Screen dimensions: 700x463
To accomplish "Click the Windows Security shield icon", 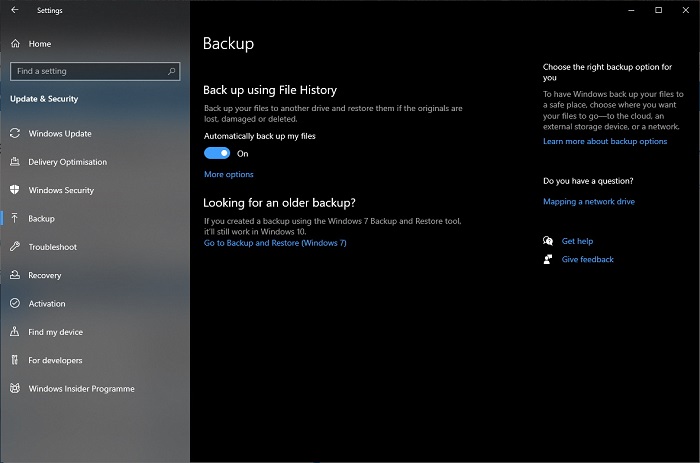I will pyautogui.click(x=15, y=190).
